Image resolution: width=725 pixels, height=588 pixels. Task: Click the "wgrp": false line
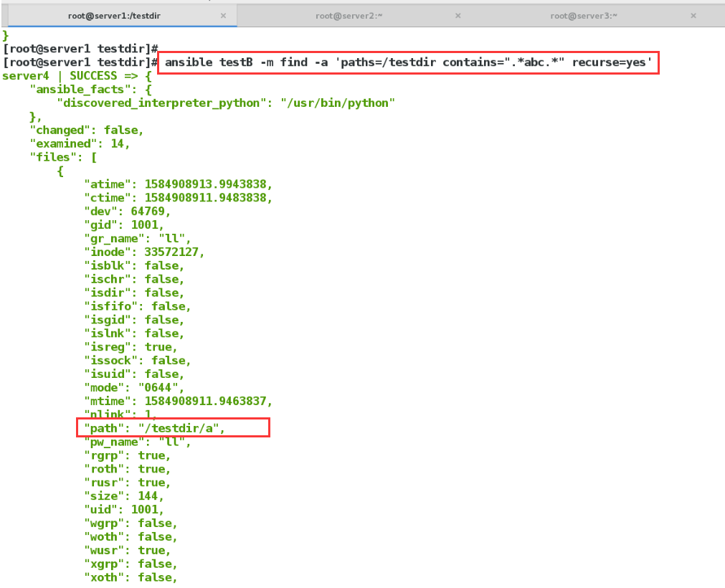(x=131, y=523)
